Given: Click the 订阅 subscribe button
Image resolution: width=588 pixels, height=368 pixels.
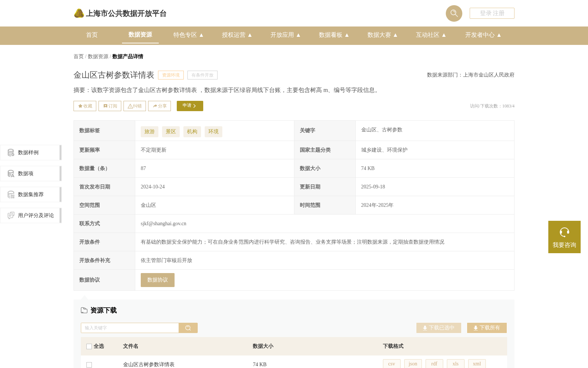Looking at the screenshot, I should (110, 106).
